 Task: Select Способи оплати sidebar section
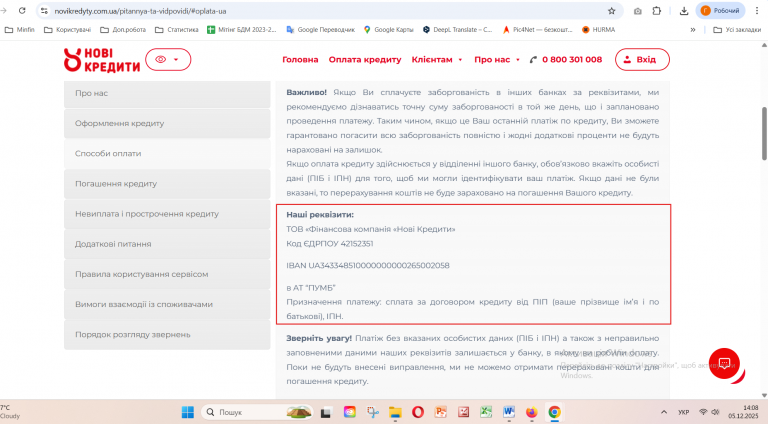pos(167,154)
